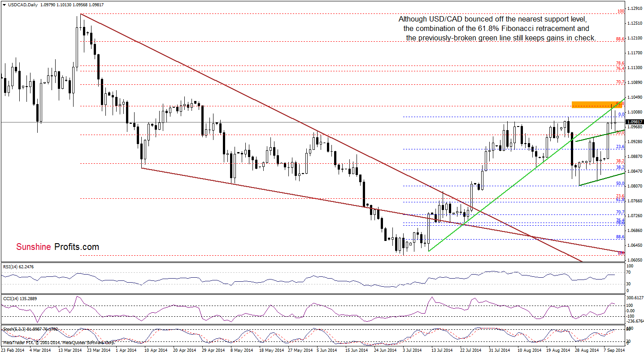
Task: Click the 1.11700 price axis label
Action: pyautogui.click(x=634, y=53)
